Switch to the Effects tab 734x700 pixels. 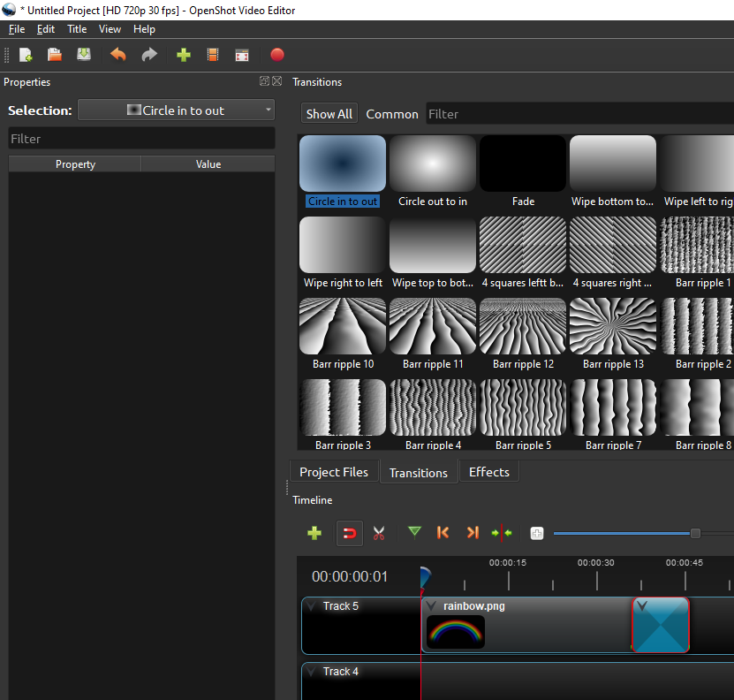pos(488,472)
